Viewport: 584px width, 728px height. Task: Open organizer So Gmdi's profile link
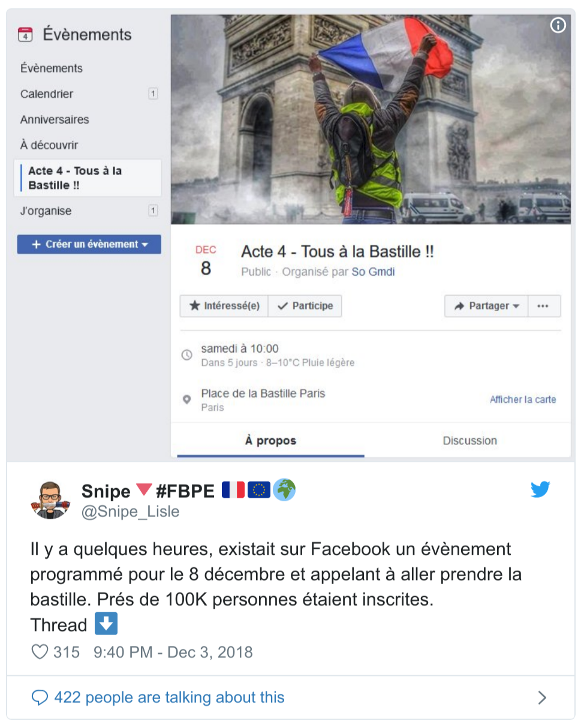[373, 272]
